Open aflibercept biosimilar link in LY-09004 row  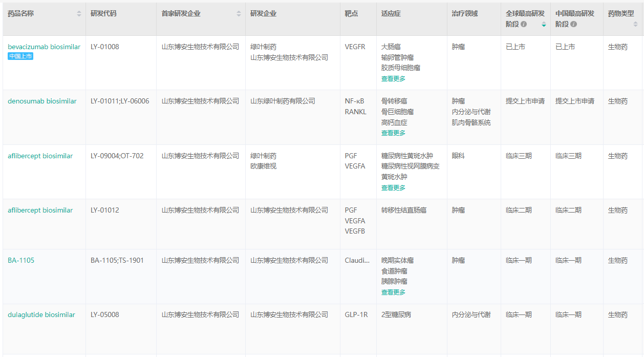coord(40,156)
